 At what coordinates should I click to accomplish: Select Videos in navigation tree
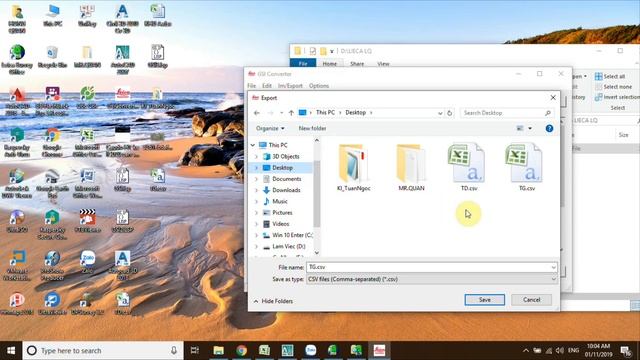pyautogui.click(x=280, y=224)
